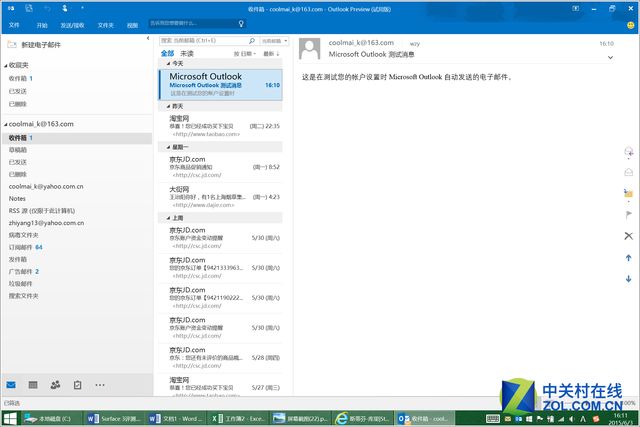640x427 pixels.
Task: Click the ribbon display options icon in title bar
Action: pos(576,9)
